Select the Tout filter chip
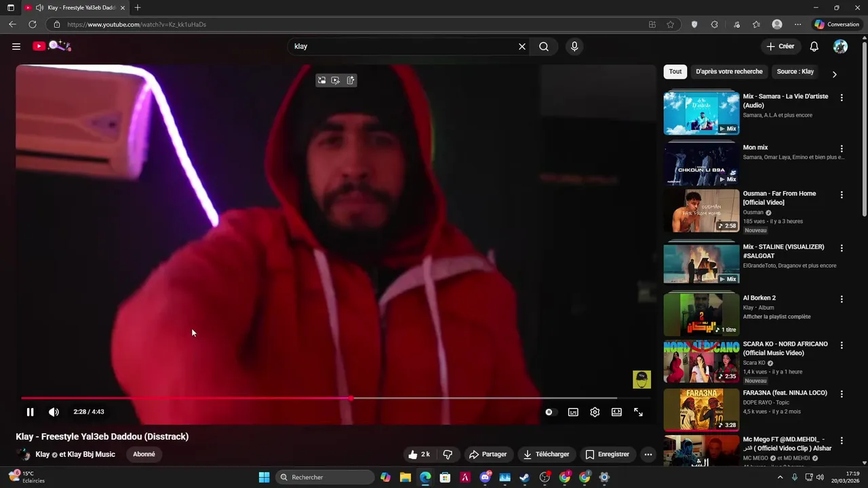Image resolution: width=868 pixels, height=488 pixels. pyautogui.click(x=675, y=71)
